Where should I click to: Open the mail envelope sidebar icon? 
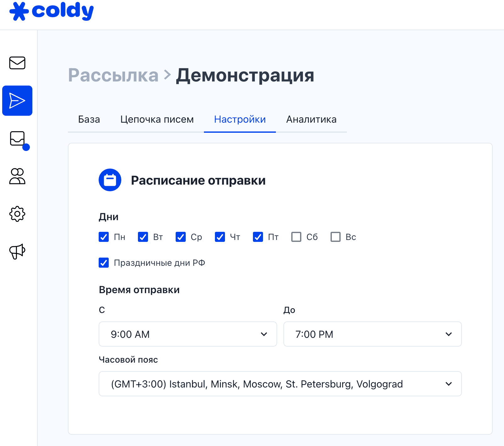(x=17, y=63)
